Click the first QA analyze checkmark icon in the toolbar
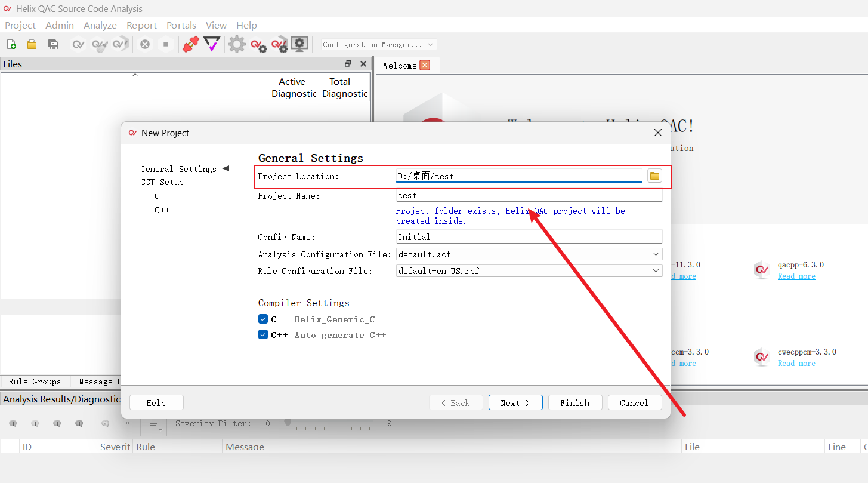Screen dimensions: 868x483 (x=78, y=44)
